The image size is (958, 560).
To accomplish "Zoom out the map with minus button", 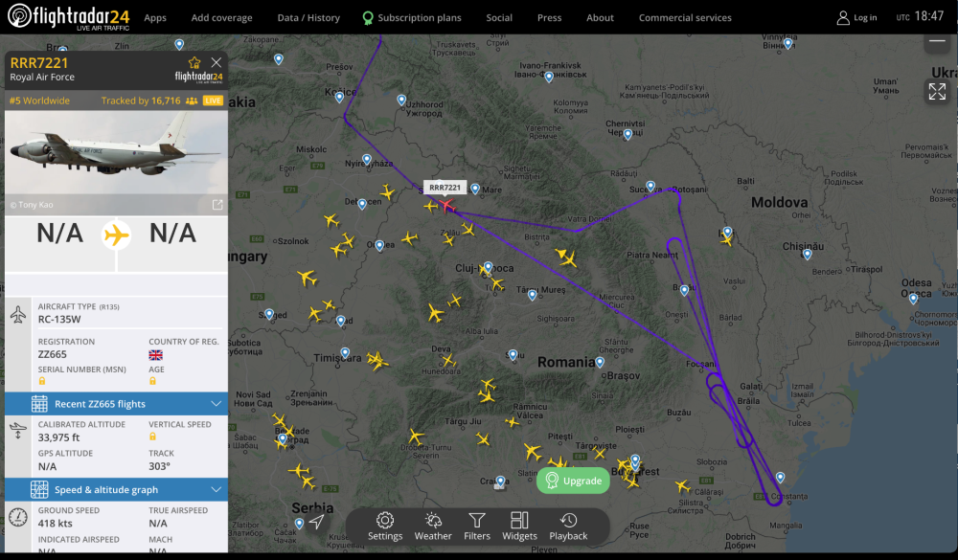I will (x=937, y=41).
